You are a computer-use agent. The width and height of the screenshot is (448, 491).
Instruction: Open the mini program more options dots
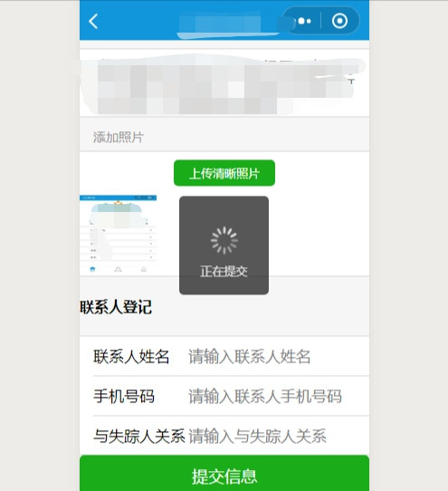click(303, 21)
